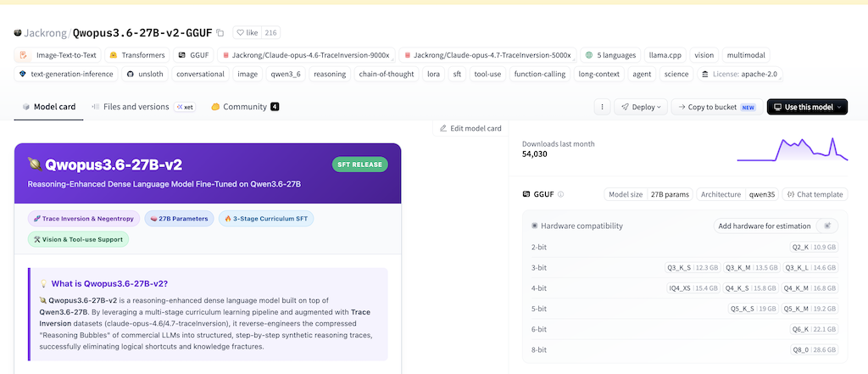
Task: Open the Chat template viewer
Action: click(x=815, y=194)
